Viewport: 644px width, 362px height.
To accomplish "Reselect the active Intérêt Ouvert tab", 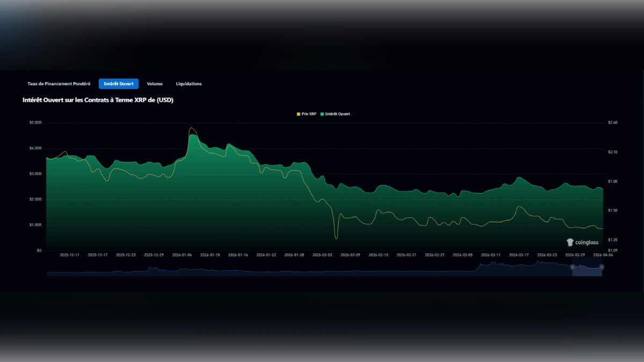I will [118, 84].
